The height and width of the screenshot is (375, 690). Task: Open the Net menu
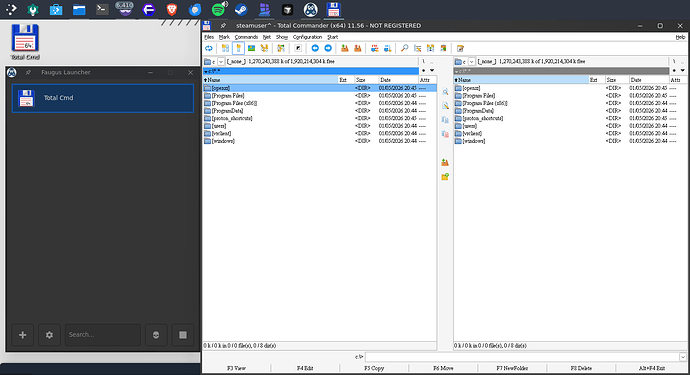[x=267, y=37]
